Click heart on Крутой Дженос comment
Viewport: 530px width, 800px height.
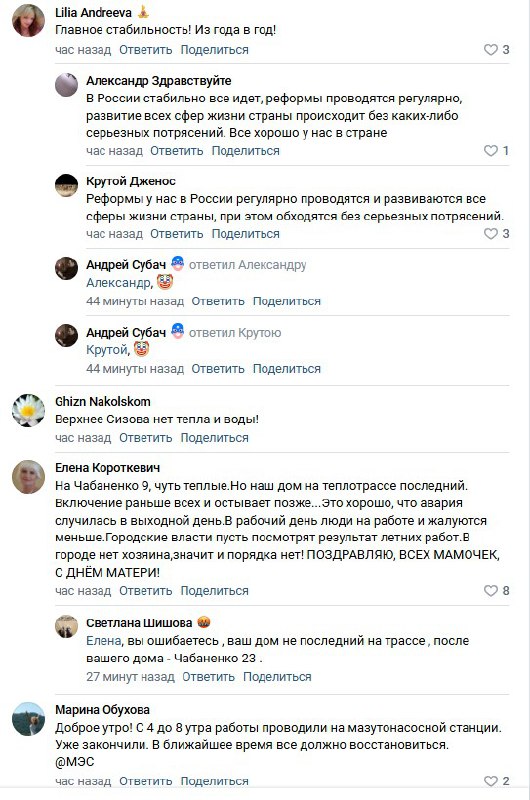[490, 234]
